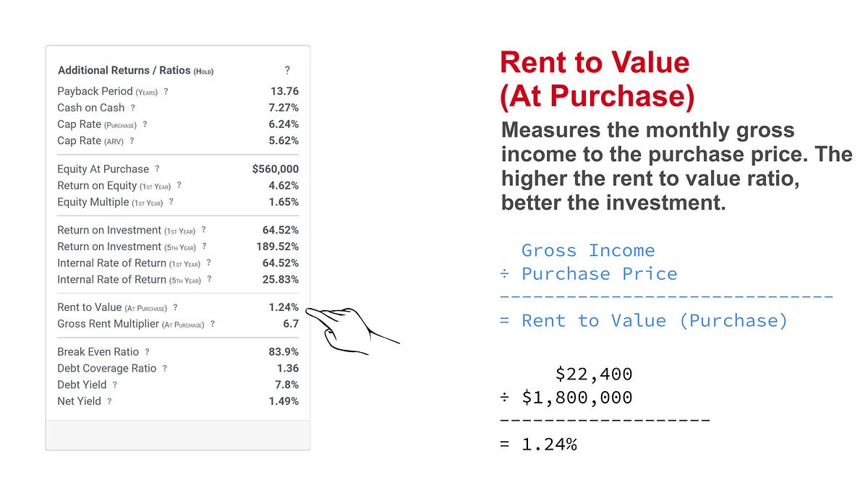Open help for Equity Multiple (1st Year)

[171, 202]
